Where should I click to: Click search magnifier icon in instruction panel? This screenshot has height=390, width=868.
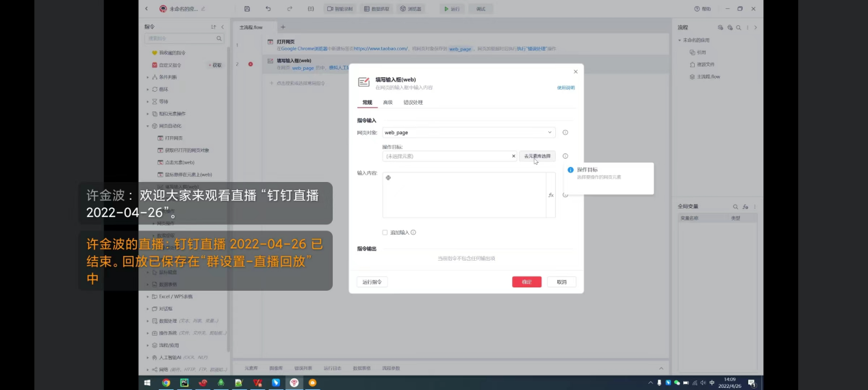(220, 38)
